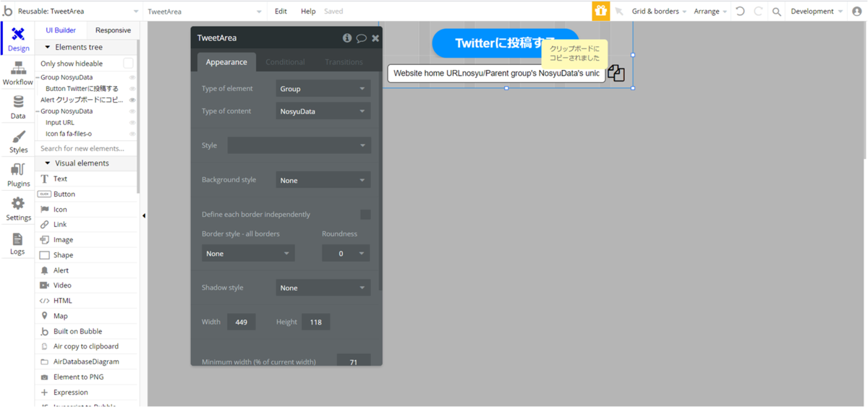This screenshot has height=407, width=868.
Task: Add an Icon visual element
Action: [86, 209]
